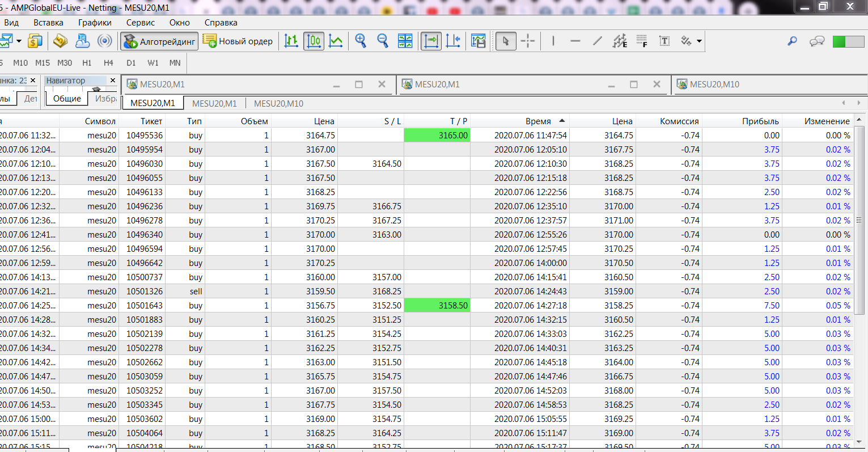The image size is (868, 452).
Task: Switch chart to line chart mode
Action: [336, 41]
